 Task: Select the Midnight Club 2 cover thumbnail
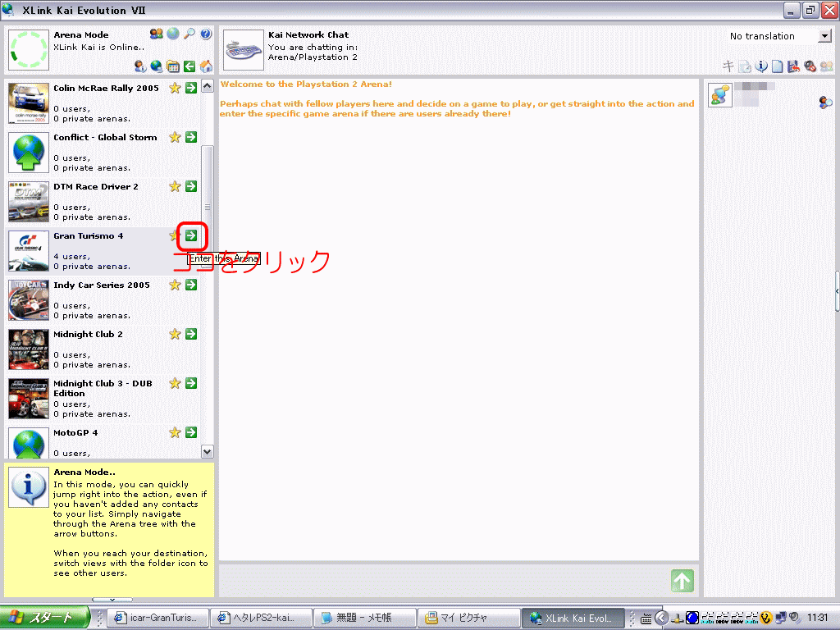[29, 349]
